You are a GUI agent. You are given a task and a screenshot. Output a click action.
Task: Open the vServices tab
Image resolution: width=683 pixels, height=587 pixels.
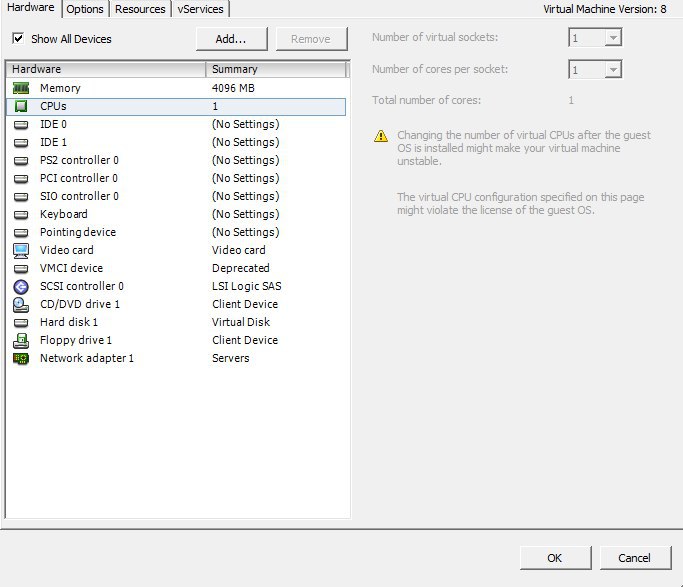click(x=200, y=9)
